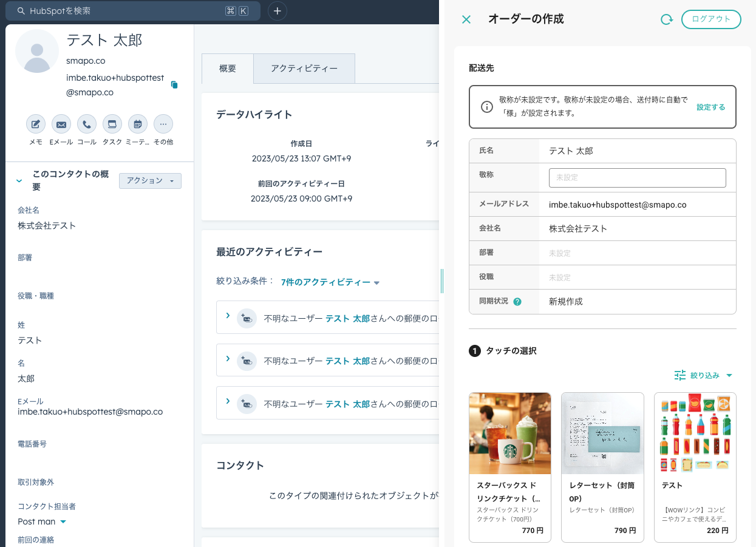
Task: Select the スターバックス ドリンクチケット thumbnail
Action: pos(510,433)
